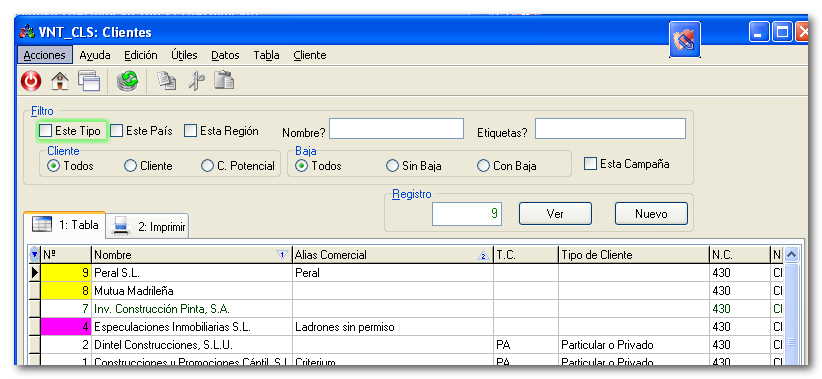Click the cascading windows toolbar icon
This screenshot has height=379, width=822.
pos(89,81)
